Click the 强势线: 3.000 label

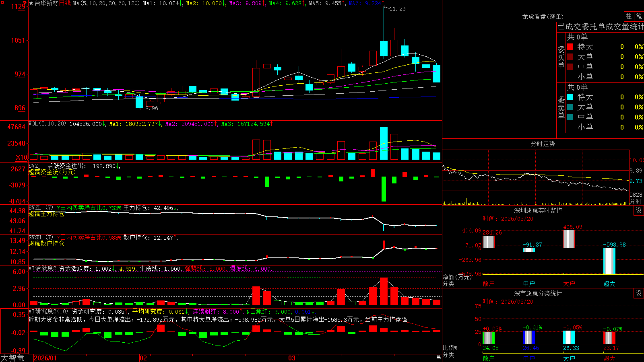(205, 269)
